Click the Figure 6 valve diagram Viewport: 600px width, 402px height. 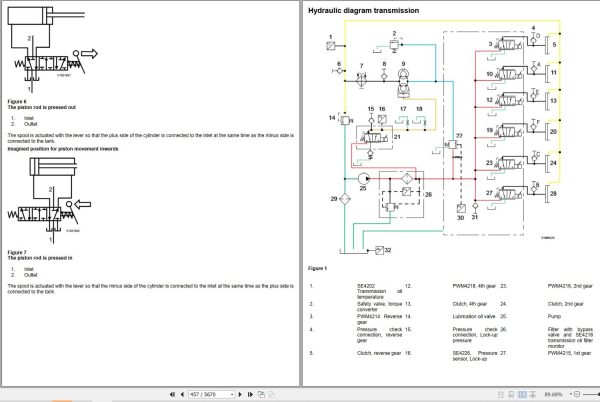(52, 50)
